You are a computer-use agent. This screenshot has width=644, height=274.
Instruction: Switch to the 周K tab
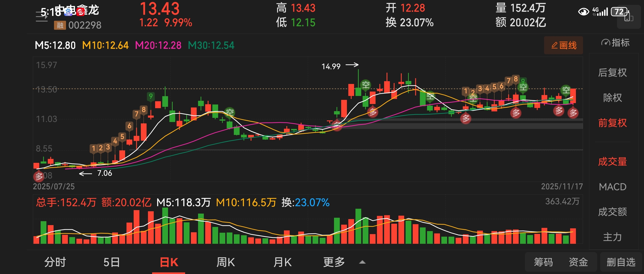point(226,262)
